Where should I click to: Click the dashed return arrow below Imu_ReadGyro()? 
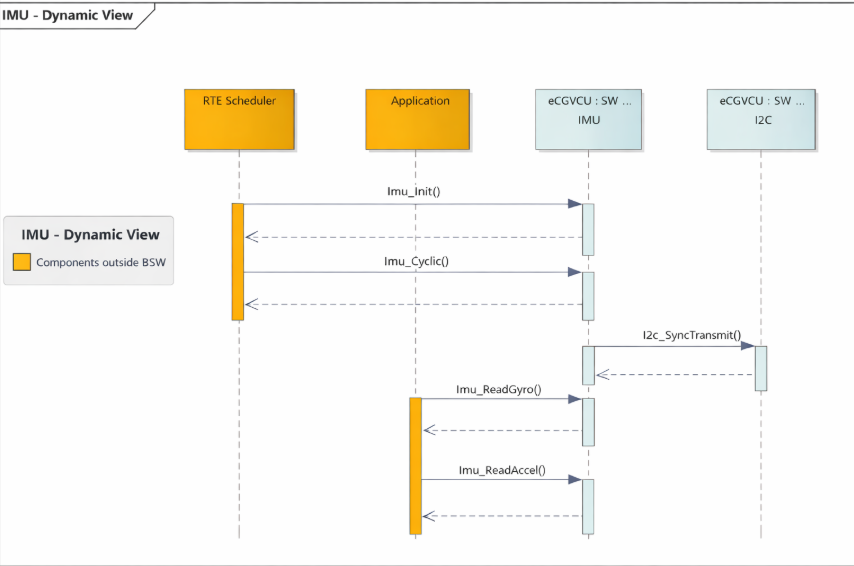(x=502, y=430)
